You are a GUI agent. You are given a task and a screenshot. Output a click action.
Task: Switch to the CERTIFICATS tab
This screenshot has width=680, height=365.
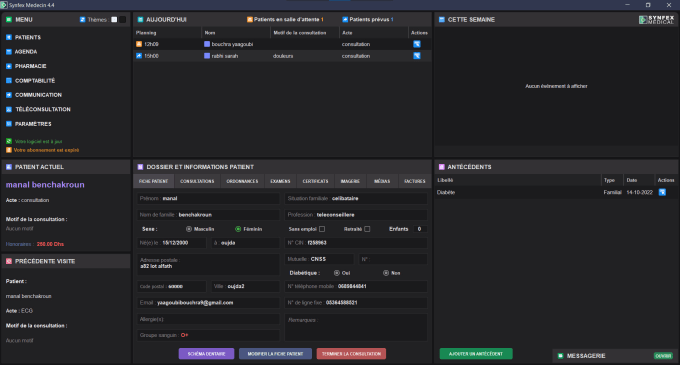315,181
